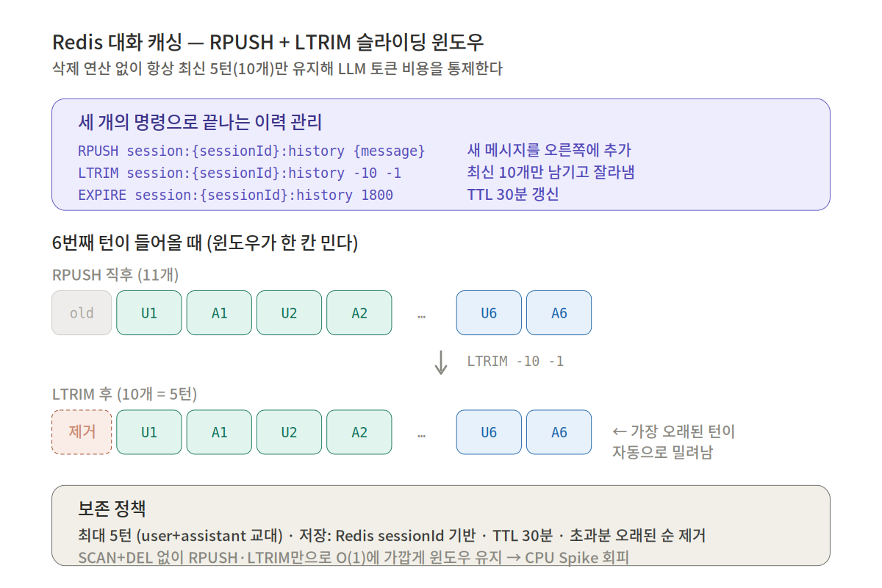Click the '보존 정책' panel heading
The height and width of the screenshot is (588, 882).
click(112, 509)
